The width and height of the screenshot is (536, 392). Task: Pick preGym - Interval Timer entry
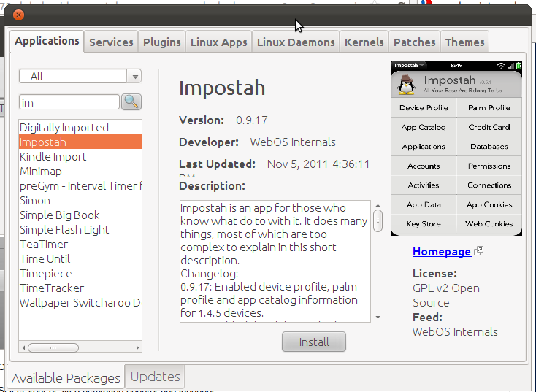[80, 186]
